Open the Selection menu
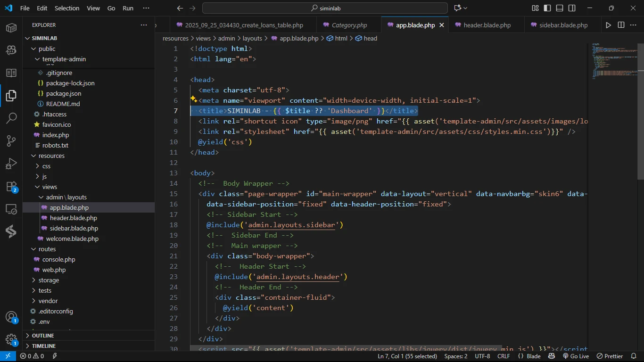Image resolution: width=644 pixels, height=362 pixels. pyautogui.click(x=67, y=8)
